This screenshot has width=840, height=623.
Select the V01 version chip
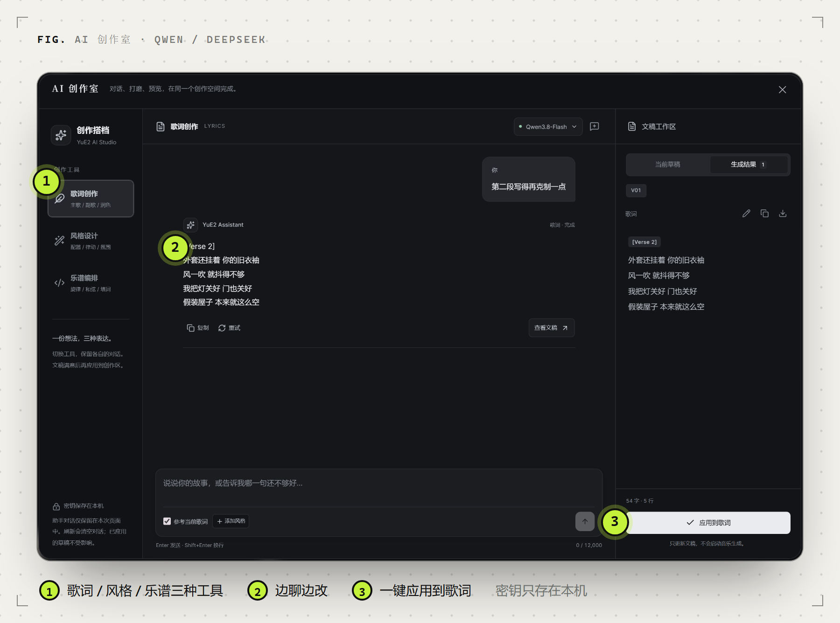[x=636, y=190]
